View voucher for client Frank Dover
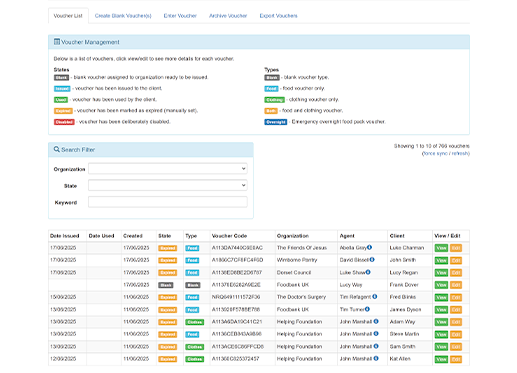This screenshot has height=373, width=517. click(x=441, y=285)
